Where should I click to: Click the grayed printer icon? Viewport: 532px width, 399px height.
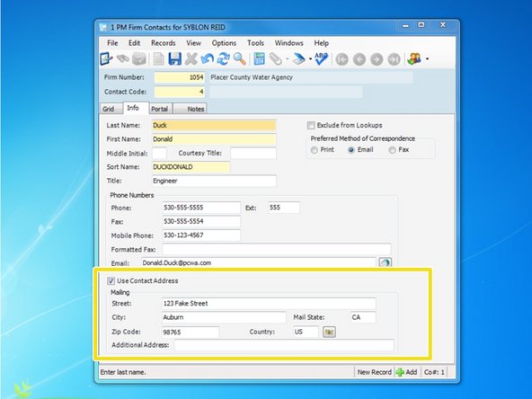pos(139,59)
